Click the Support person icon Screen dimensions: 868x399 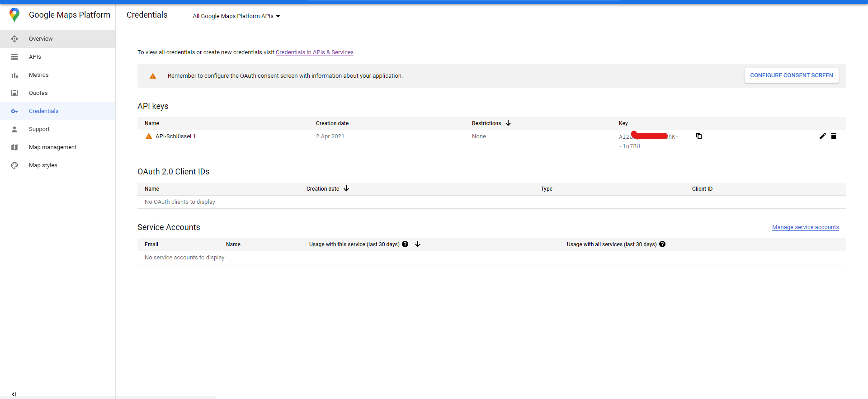[x=14, y=129]
